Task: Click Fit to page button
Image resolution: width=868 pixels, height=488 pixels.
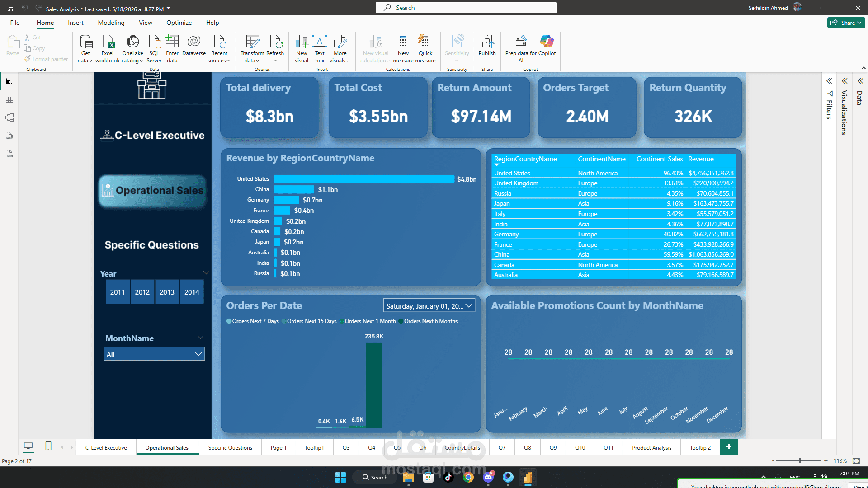Action: [856, 460]
